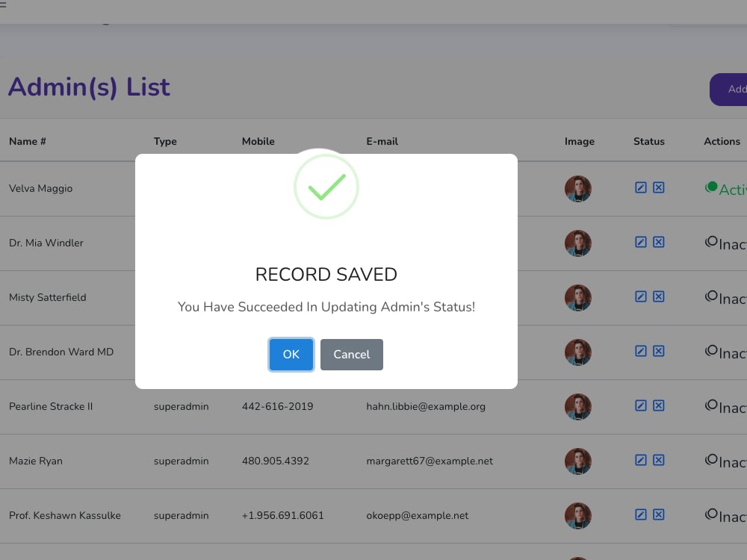Delete Misty Satterfield's record
This screenshot has height=560, width=747.
click(x=659, y=296)
